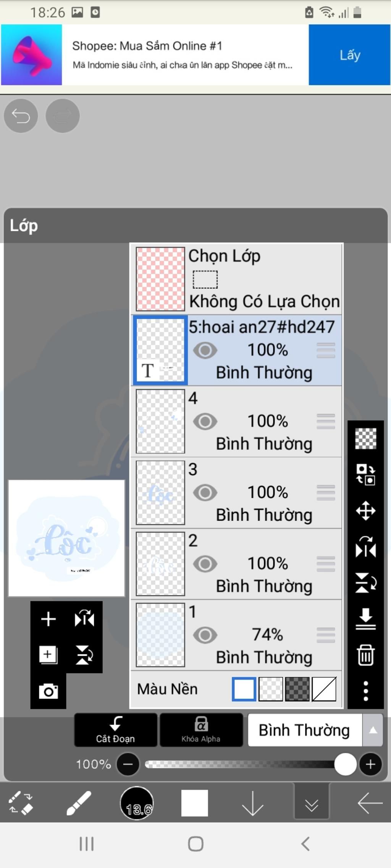Tap the camera import icon
The image size is (391, 868).
[x=48, y=691]
